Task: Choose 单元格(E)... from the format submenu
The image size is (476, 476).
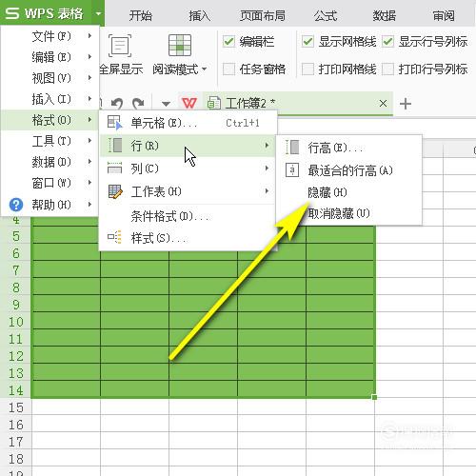Action: tap(188, 123)
